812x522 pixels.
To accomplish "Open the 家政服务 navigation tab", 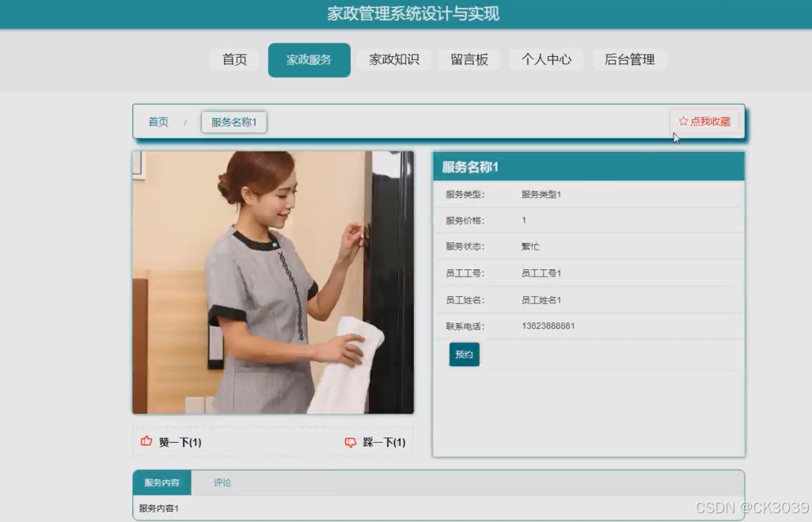I will pos(309,59).
